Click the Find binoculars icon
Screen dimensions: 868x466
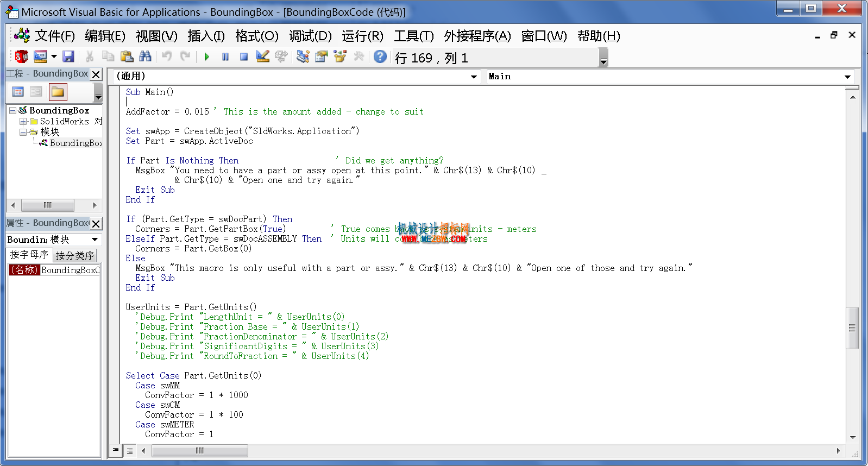coord(145,56)
